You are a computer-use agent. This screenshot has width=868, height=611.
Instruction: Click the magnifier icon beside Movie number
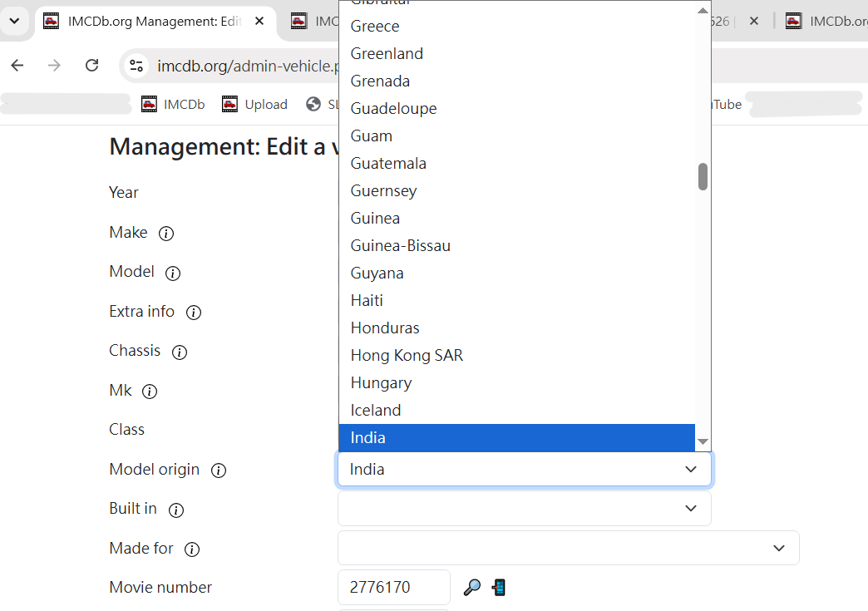coord(471,587)
